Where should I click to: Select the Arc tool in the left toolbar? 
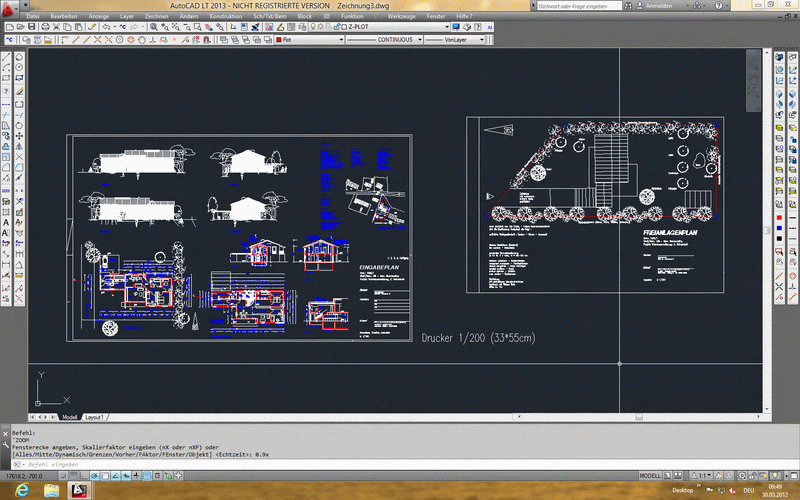coord(6,67)
